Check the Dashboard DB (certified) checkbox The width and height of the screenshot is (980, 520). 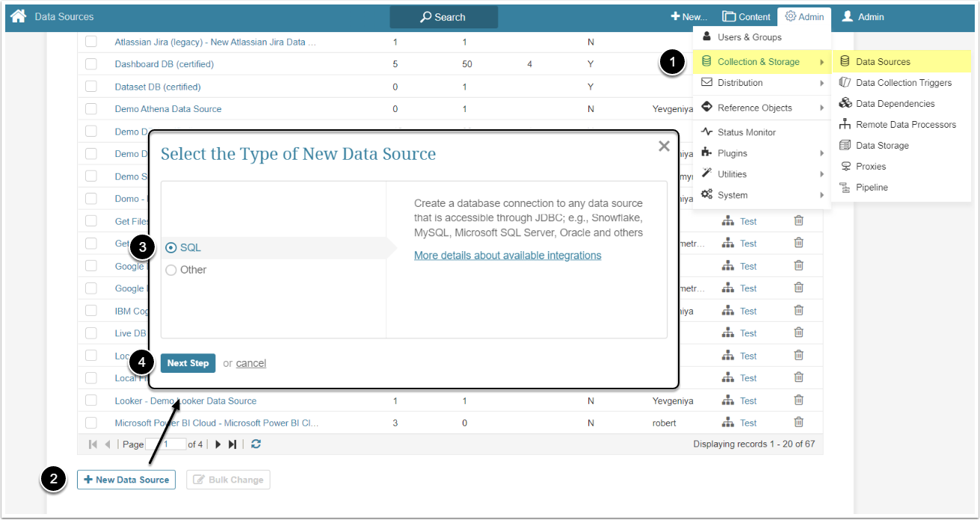click(91, 64)
